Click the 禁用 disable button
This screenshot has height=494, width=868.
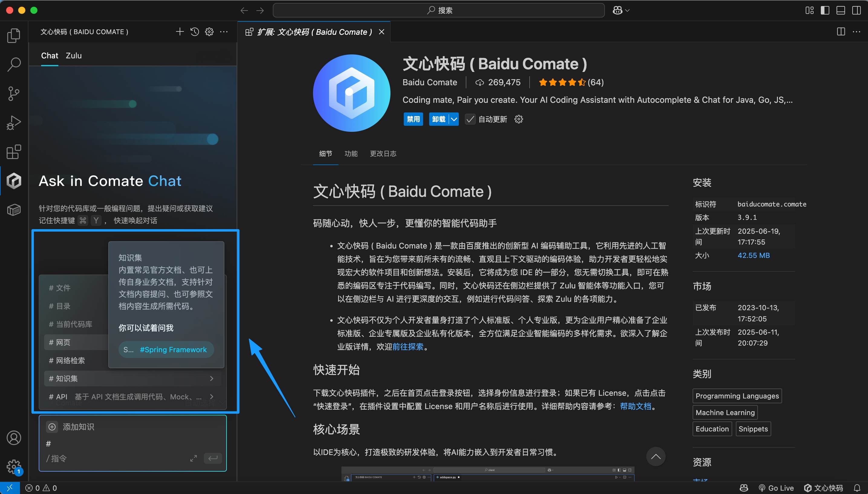[x=413, y=119]
